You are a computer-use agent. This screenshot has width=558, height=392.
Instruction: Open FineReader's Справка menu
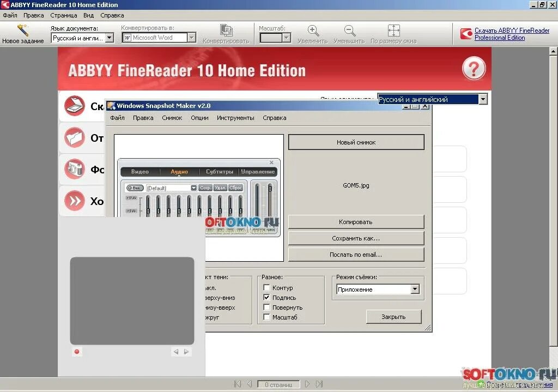point(112,15)
